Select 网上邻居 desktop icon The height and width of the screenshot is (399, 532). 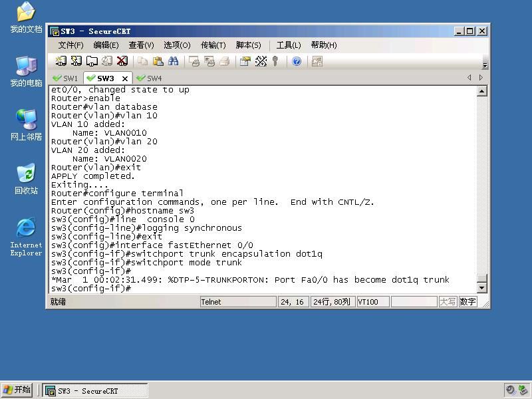(26, 125)
